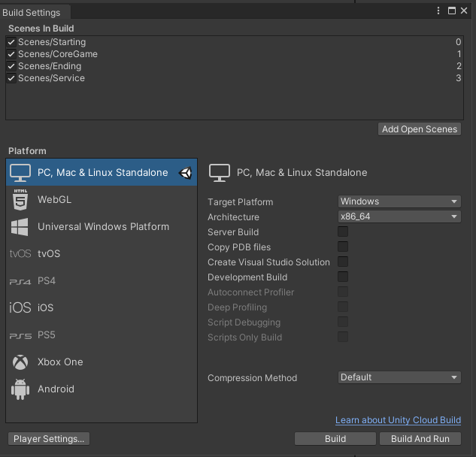Select the Scenes/CoreGame scene row text
Viewport: 476px width, 457px height.
[58, 54]
